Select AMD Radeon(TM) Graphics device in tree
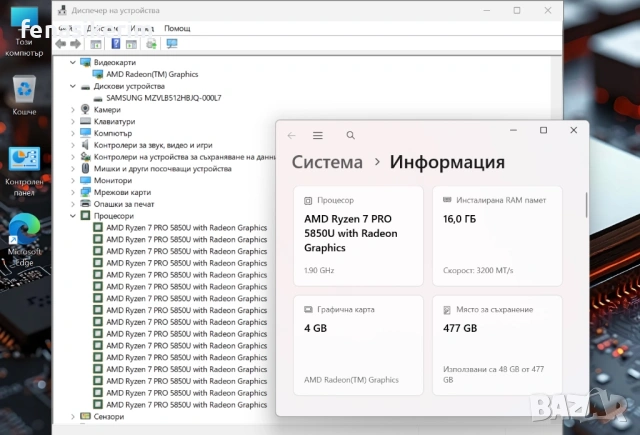 (152, 74)
